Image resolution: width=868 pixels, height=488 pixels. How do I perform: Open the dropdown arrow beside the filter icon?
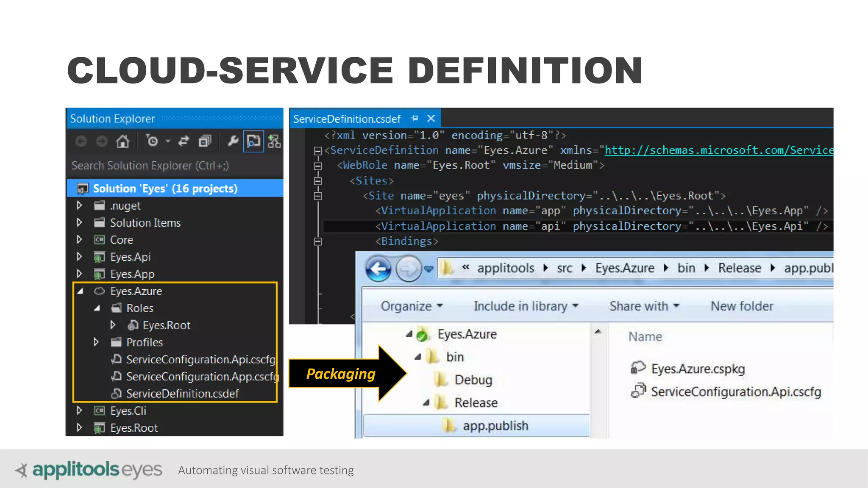[x=168, y=141]
